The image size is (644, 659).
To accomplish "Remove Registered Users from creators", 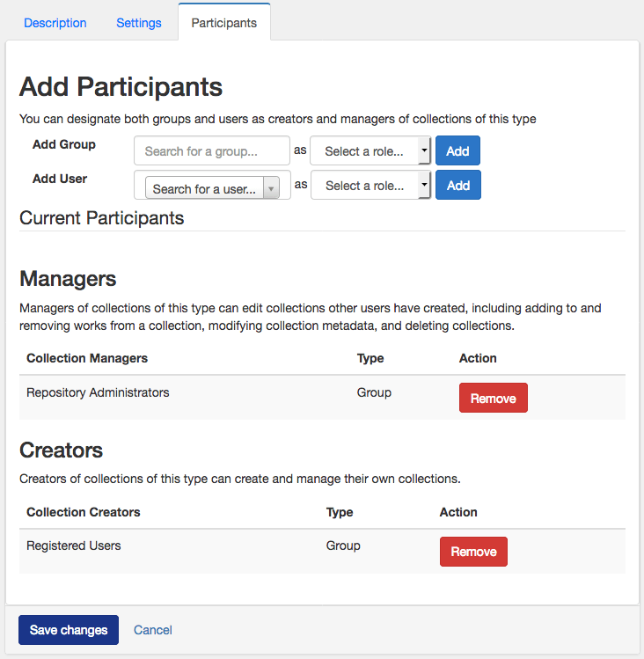I will point(473,552).
